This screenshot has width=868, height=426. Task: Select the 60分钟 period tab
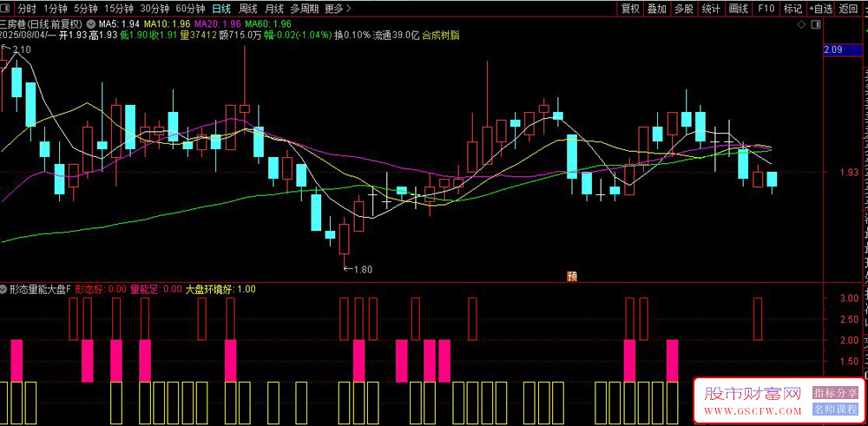pos(190,9)
